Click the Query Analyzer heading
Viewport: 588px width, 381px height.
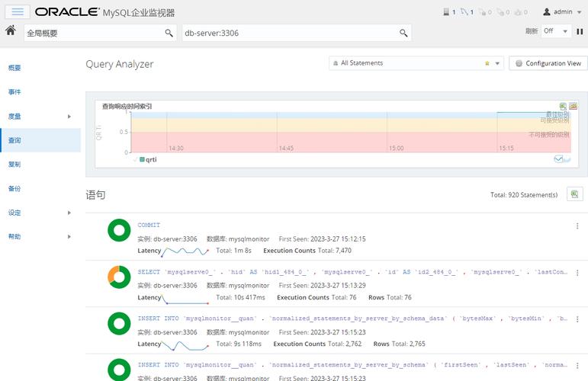tap(120, 65)
